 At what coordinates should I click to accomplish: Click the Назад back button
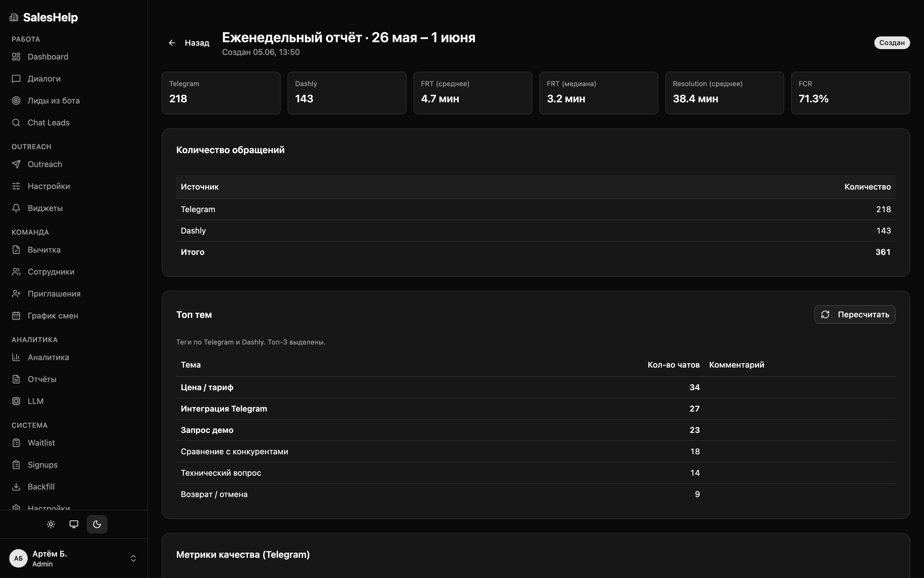click(189, 43)
